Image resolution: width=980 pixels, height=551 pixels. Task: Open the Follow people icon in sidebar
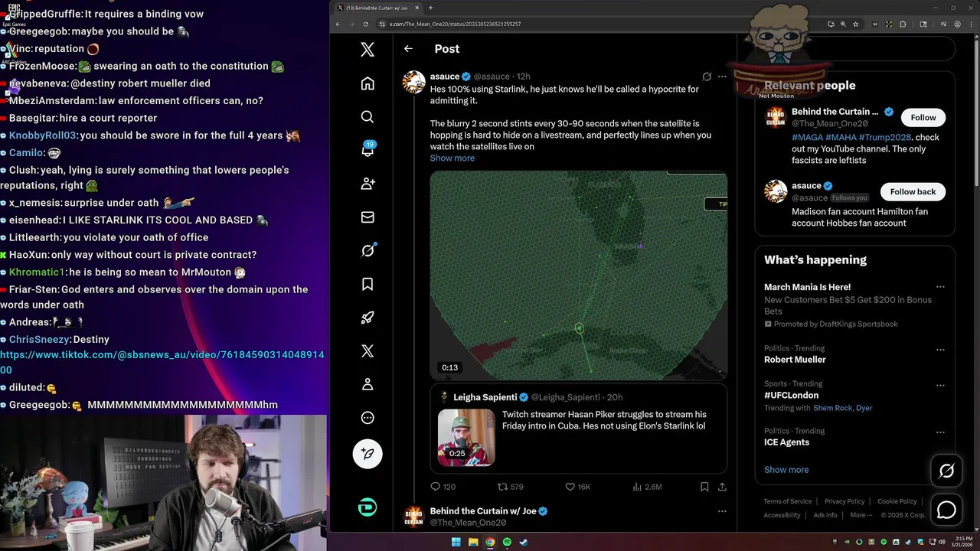(x=367, y=184)
